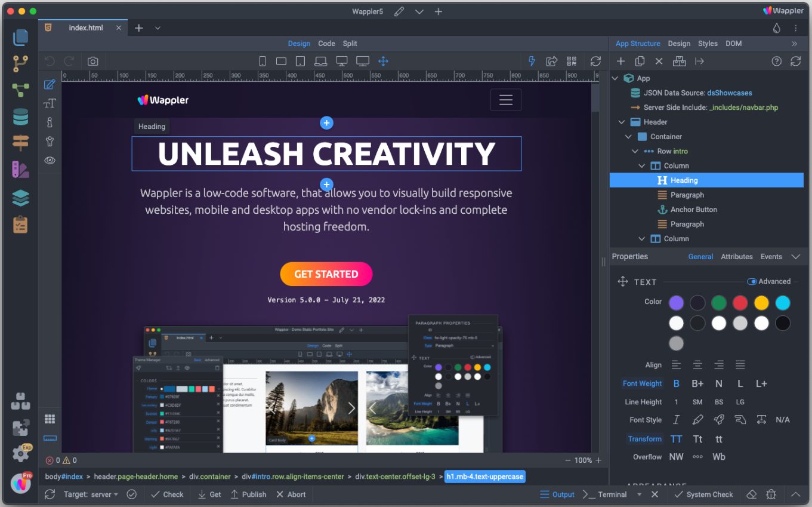
Task: Click the lightning bolt App Connect icon
Action: [x=532, y=61]
